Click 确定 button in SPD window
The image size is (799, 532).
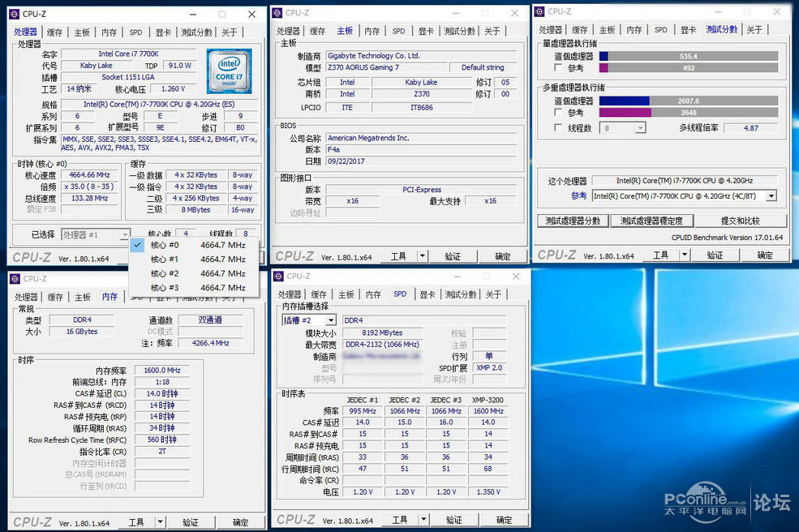[504, 520]
